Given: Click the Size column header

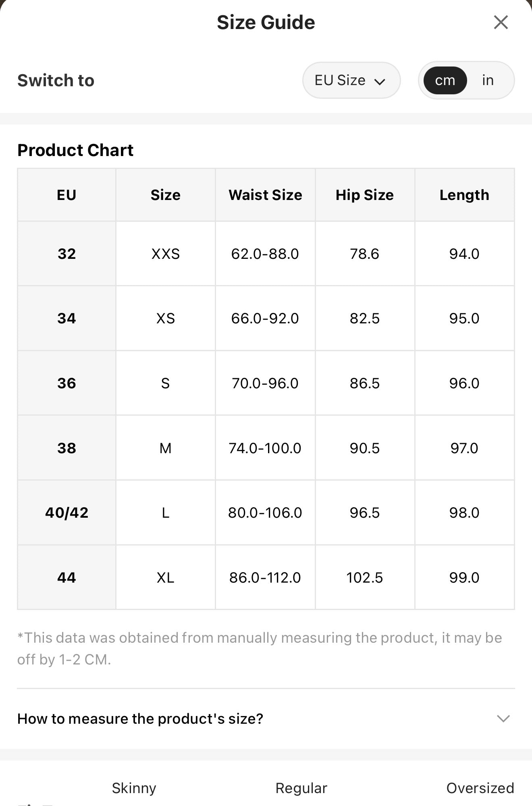Looking at the screenshot, I should pyautogui.click(x=165, y=195).
